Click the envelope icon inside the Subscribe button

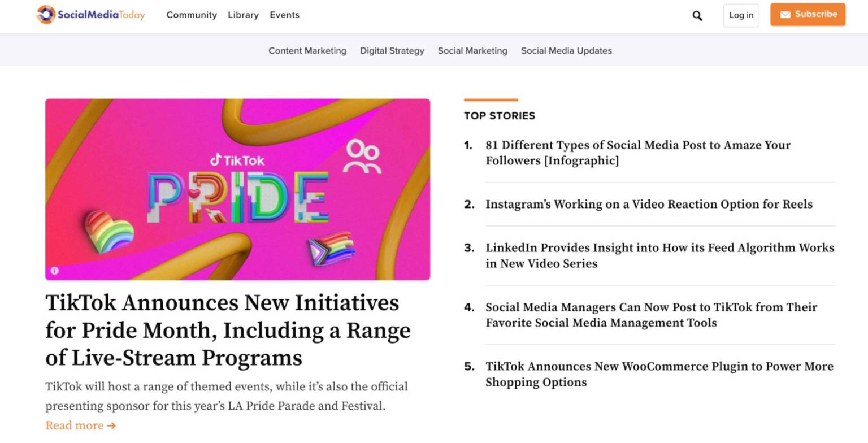[785, 15]
